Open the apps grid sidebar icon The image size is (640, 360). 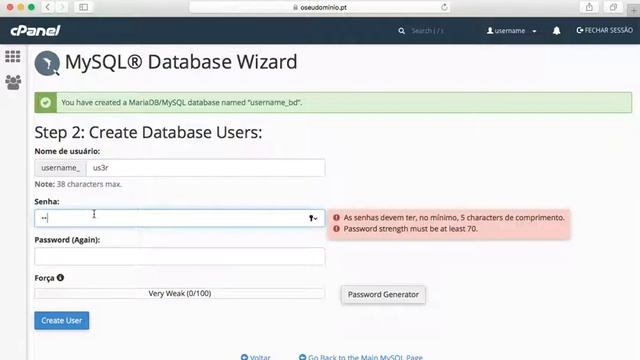click(x=13, y=56)
